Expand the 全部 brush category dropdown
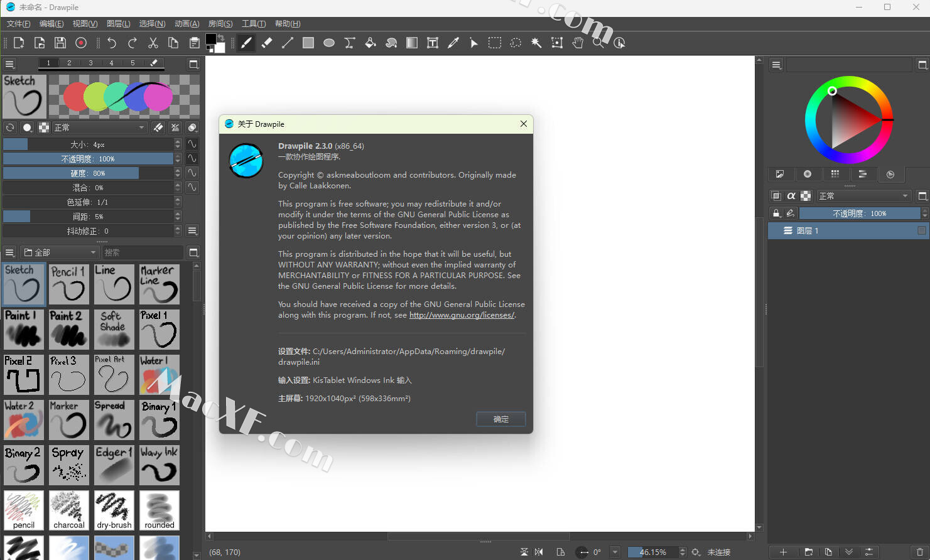 pos(60,252)
